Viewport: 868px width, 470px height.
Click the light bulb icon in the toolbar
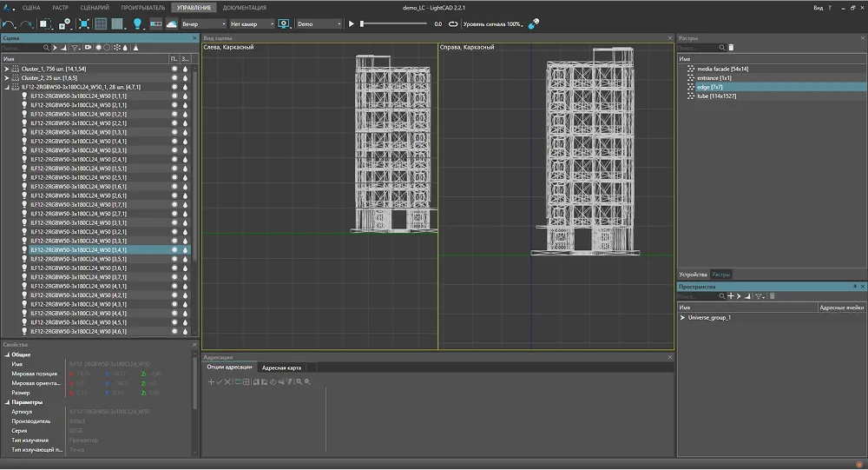pyautogui.click(x=137, y=24)
